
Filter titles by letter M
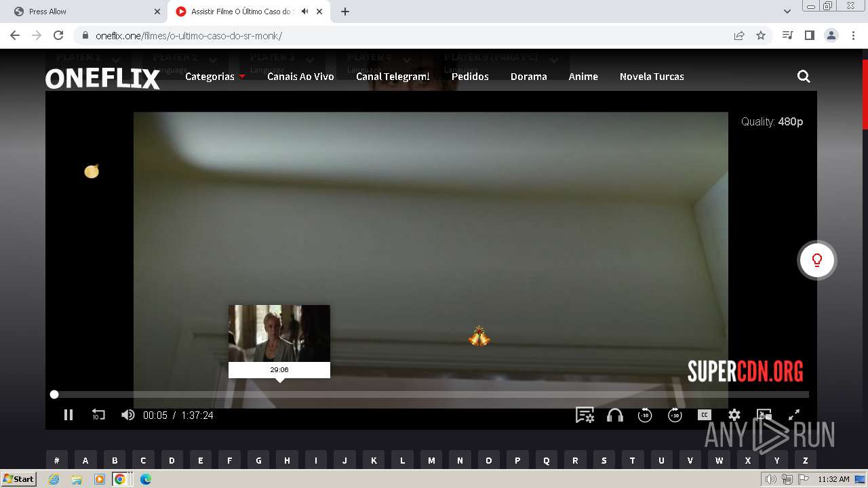[x=431, y=460]
